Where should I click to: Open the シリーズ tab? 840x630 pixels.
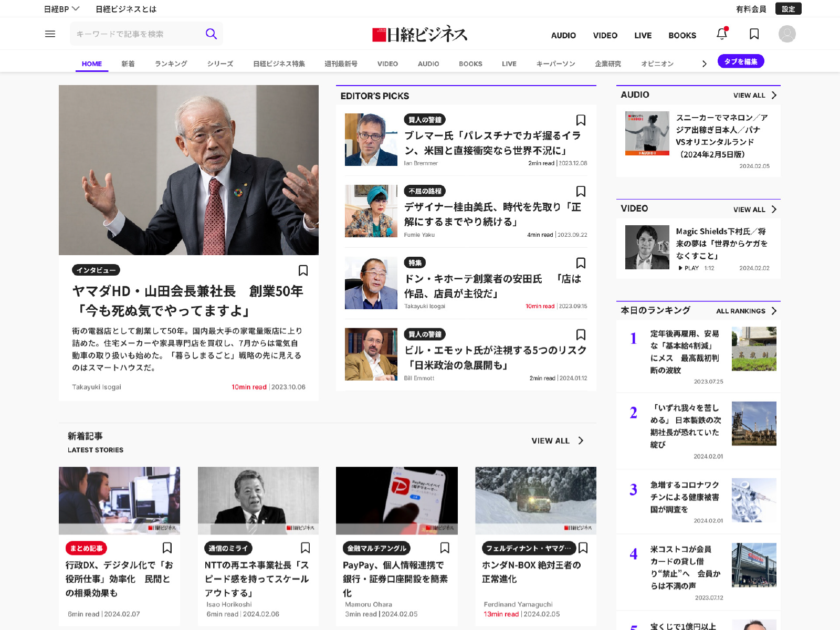tap(220, 64)
